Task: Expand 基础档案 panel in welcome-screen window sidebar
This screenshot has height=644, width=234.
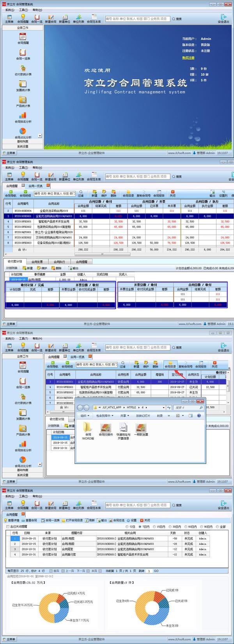Action: point(23,142)
